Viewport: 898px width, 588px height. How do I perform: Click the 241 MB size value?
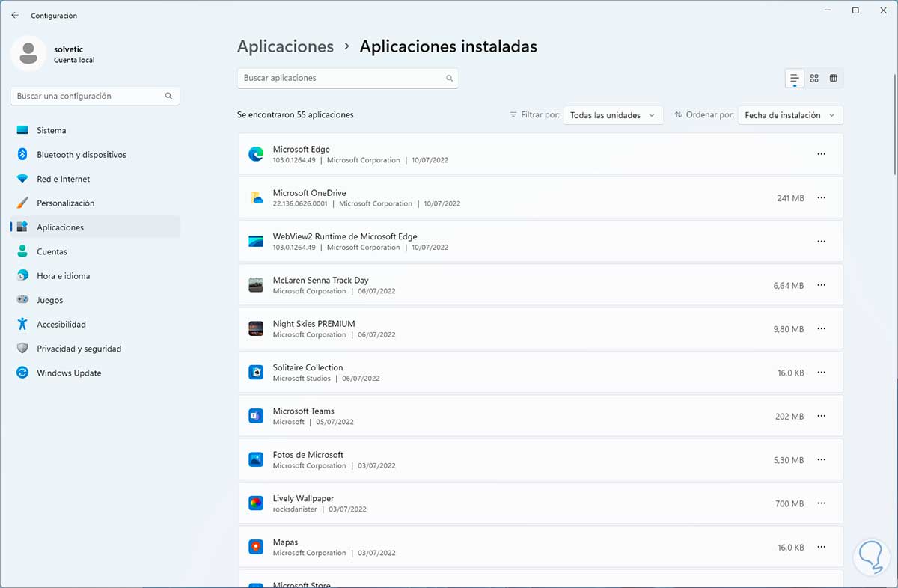(x=790, y=198)
